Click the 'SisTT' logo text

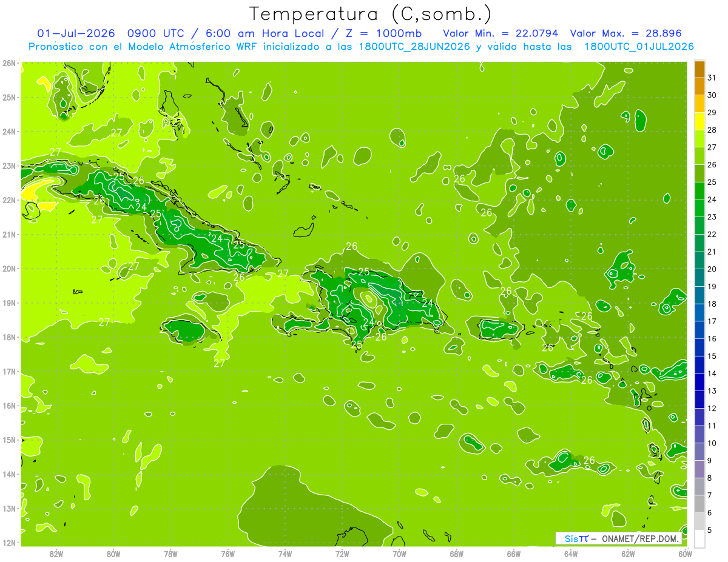[x=576, y=538]
